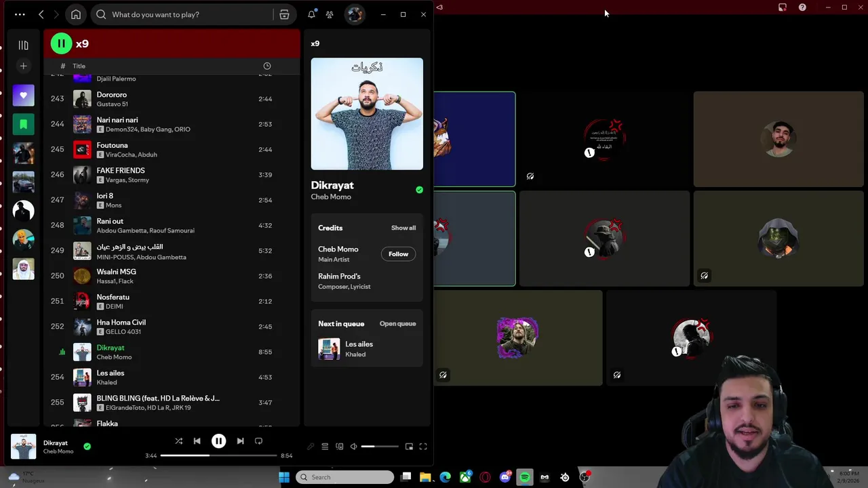Open Liked Songs in sidebar

(23, 96)
